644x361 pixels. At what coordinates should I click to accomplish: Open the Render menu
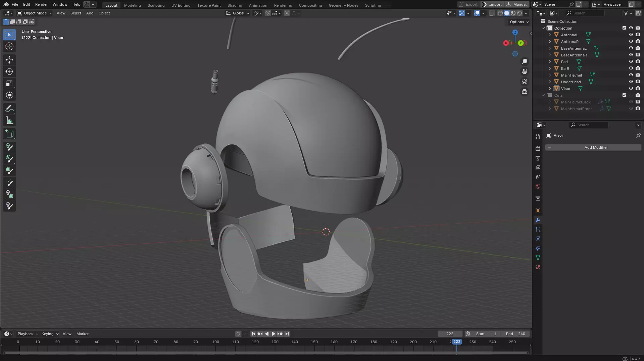41,4
